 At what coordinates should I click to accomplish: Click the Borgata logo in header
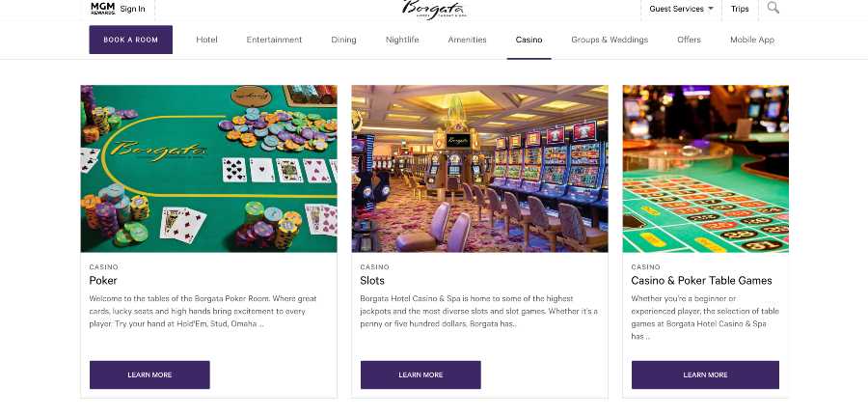tap(434, 10)
